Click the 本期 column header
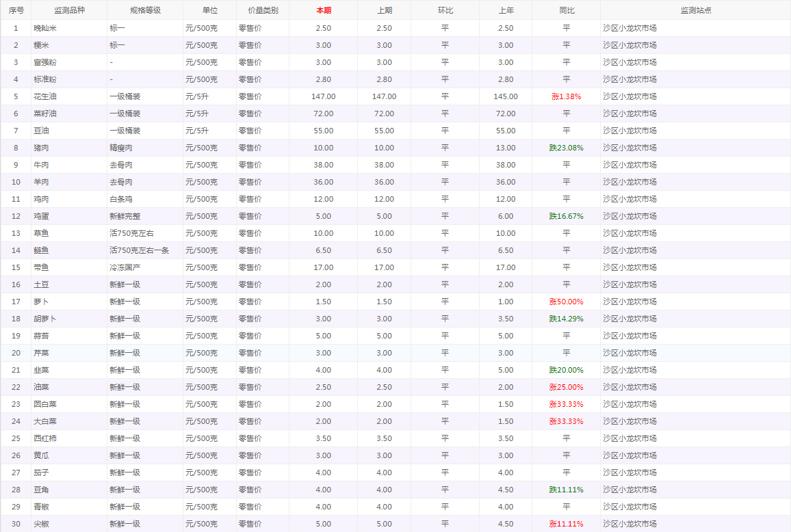 coord(323,10)
